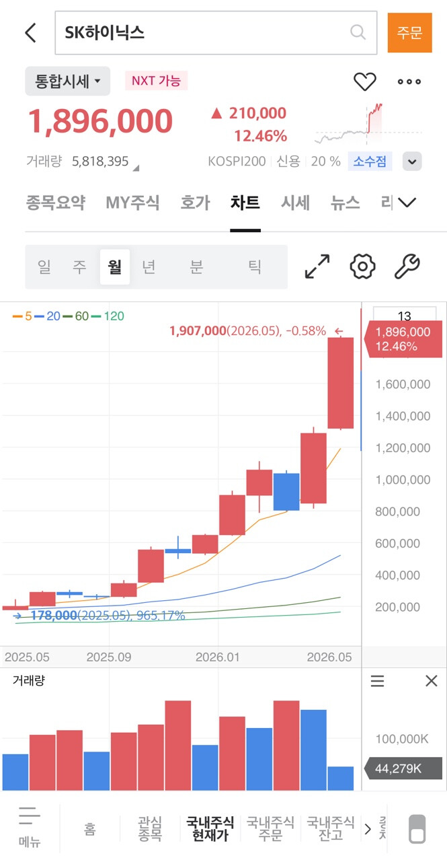Image resolution: width=447 pixels, height=868 pixels.
Task: Add stock to favorites with heart icon
Action: (x=365, y=81)
